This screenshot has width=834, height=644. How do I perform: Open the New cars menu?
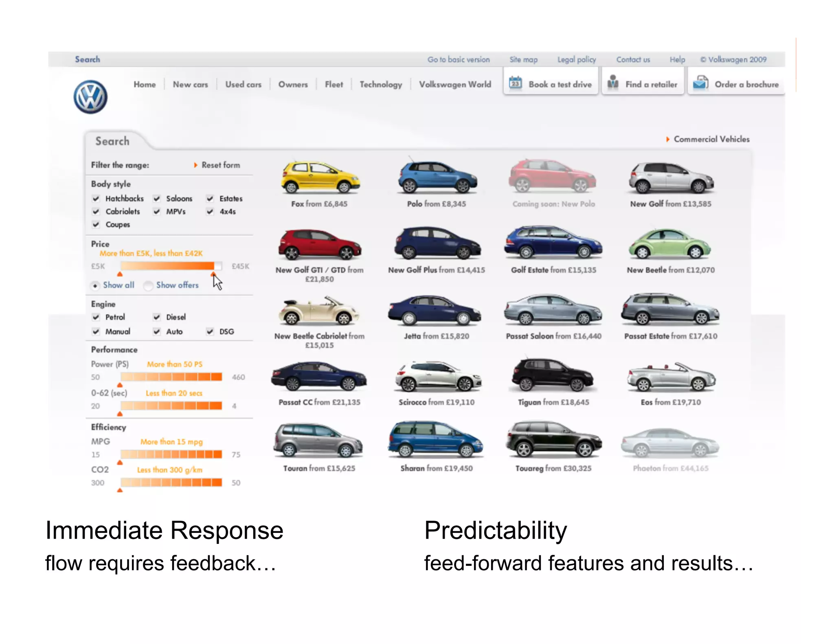tap(190, 85)
